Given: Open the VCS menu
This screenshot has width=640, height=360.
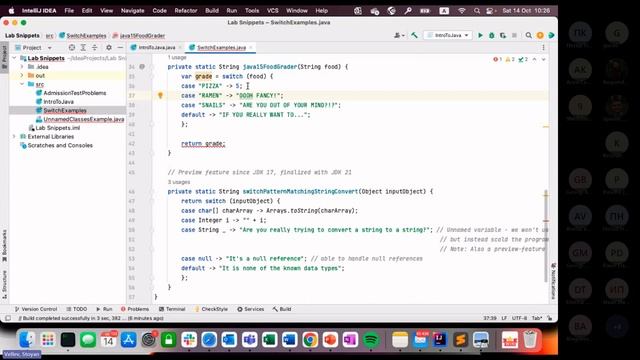Looking at the screenshot, I should coord(272,11).
